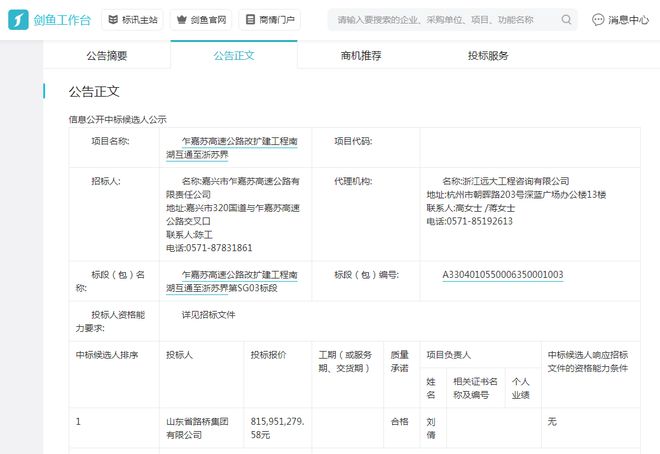
Task: Click bid price 815,951,279.58元
Action: coord(277,428)
